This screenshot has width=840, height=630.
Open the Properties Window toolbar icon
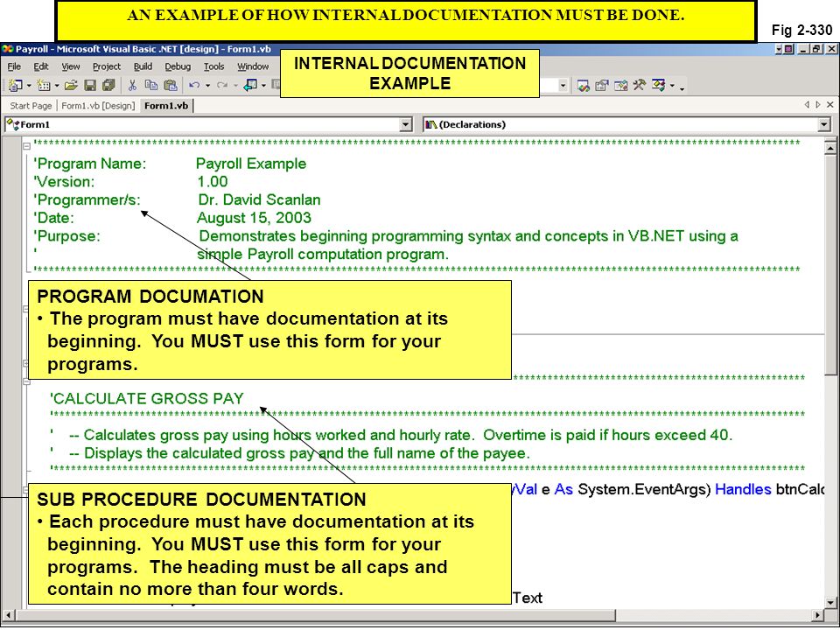[x=602, y=85]
